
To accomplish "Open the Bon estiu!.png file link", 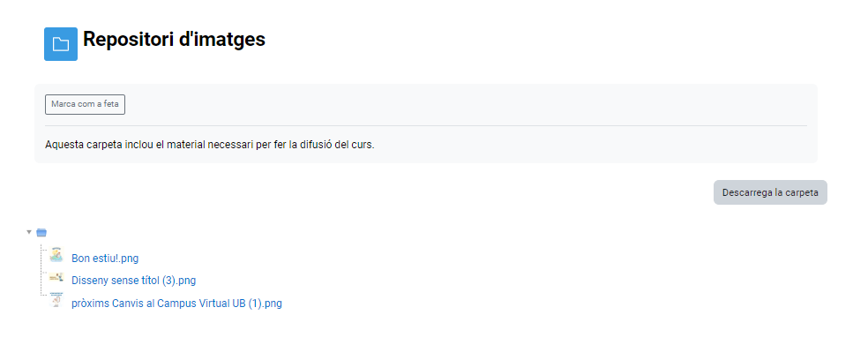I will (105, 259).
